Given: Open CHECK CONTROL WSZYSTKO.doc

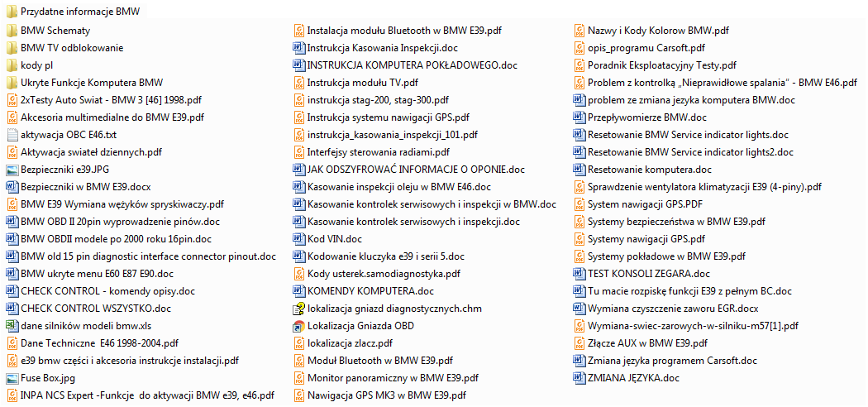Looking at the screenshot, I should point(95,309).
